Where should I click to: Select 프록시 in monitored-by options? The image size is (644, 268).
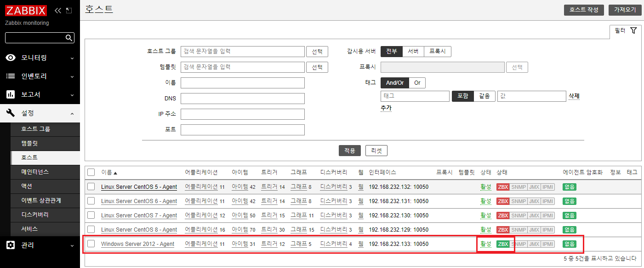[437, 51]
